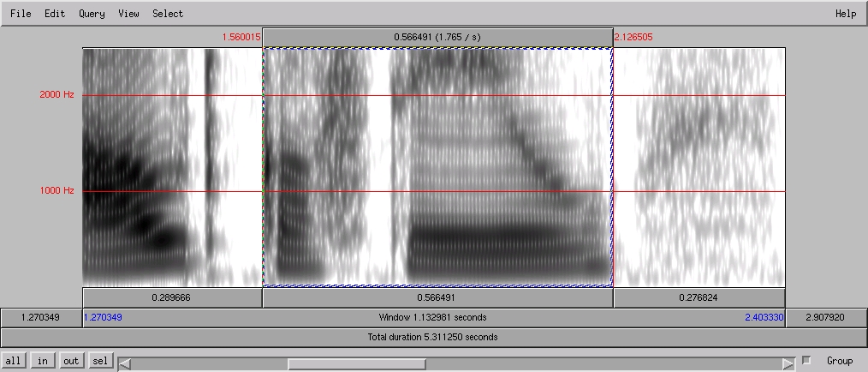Click the 'sel' zoom button
868x372 pixels.
[100, 361]
